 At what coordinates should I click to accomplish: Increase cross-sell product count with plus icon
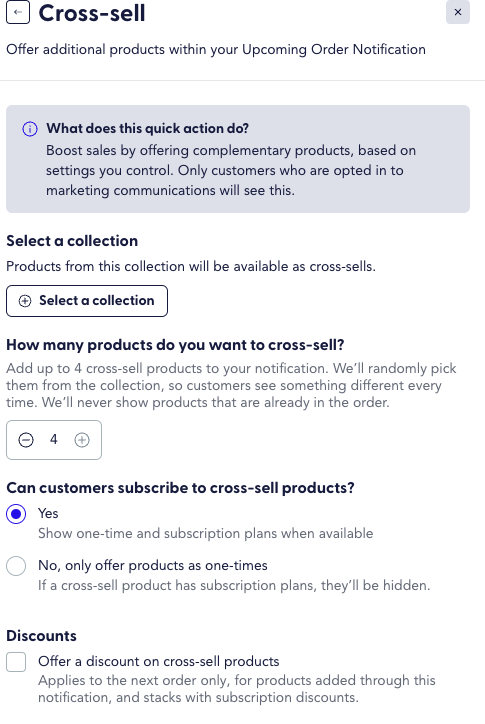pyautogui.click(x=82, y=440)
